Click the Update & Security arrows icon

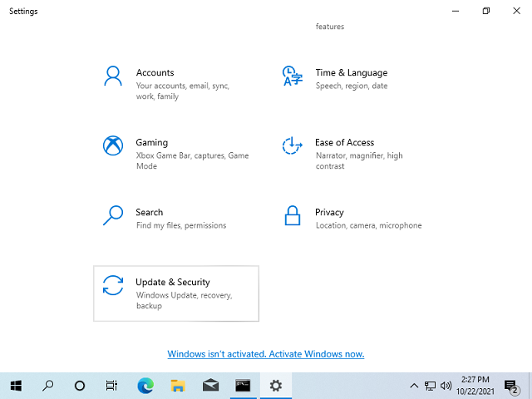113,285
